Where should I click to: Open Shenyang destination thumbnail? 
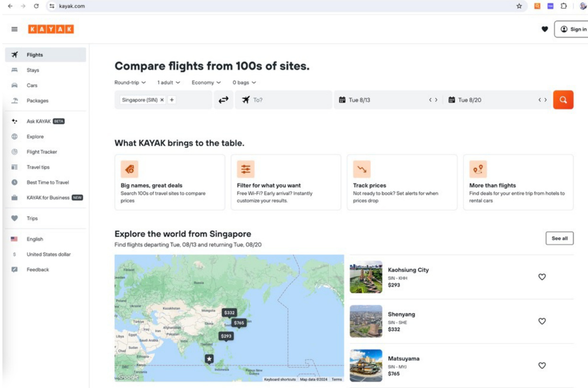[x=366, y=321]
